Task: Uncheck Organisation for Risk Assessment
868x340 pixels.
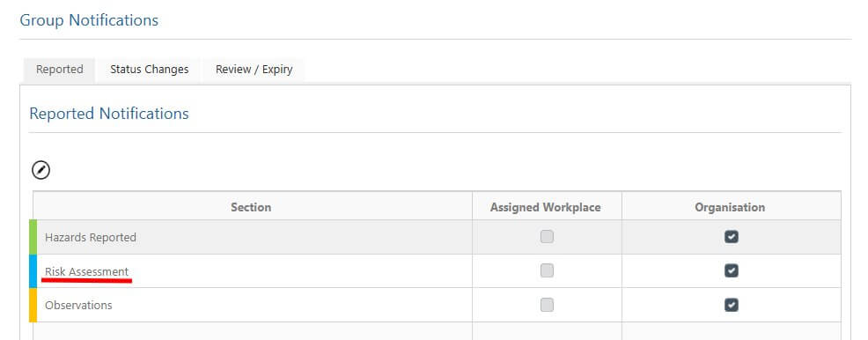Action: click(732, 270)
